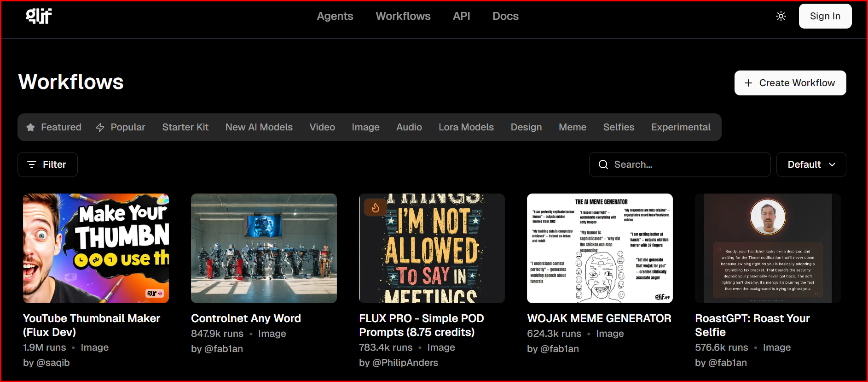Open the Controlnet Any Word robot thumbnail
This screenshot has height=382, width=868.
(264, 248)
